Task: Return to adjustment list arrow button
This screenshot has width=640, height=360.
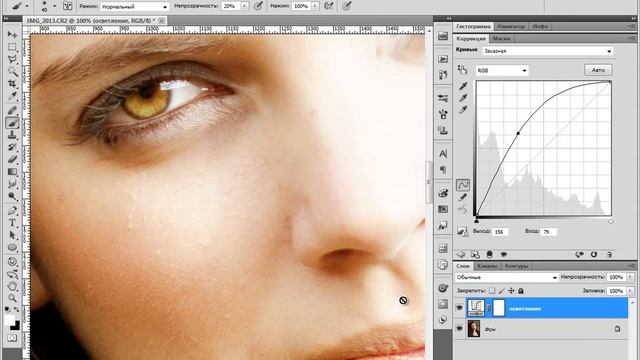Action: [x=460, y=254]
